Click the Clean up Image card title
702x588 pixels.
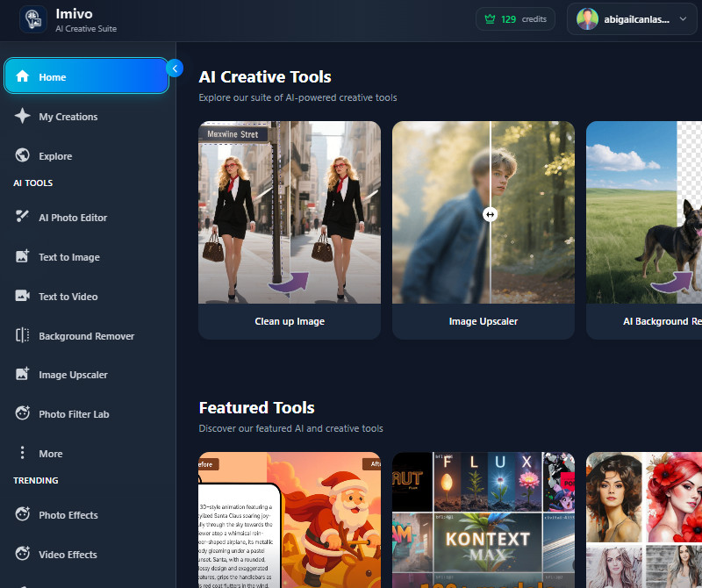tap(290, 321)
